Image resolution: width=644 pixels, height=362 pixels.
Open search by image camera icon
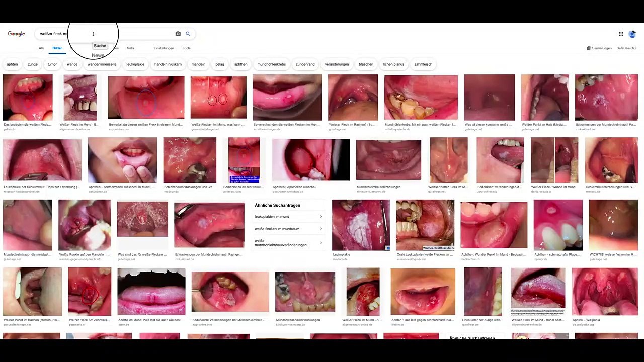(178, 34)
